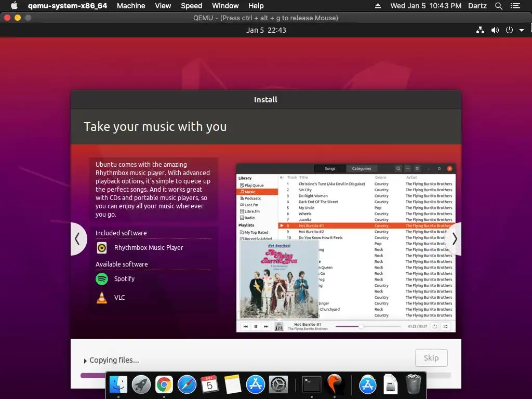This screenshot has height=399, width=532.
Task: Launch Google Chrome from the Dock
Action: 164,384
